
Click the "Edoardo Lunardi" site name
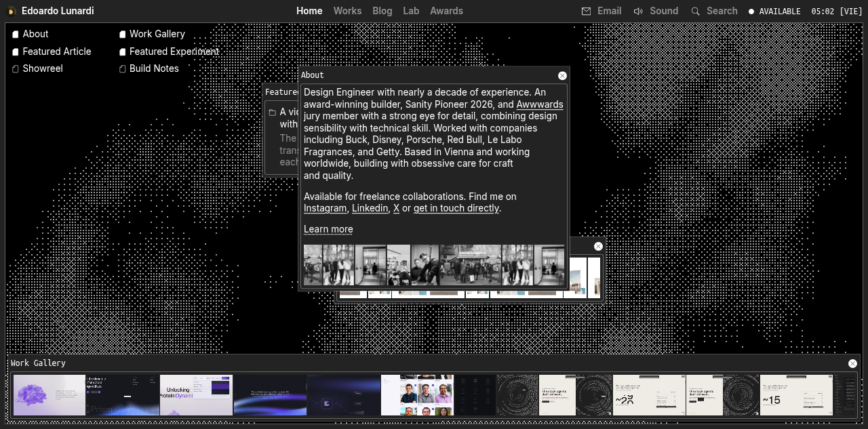click(58, 11)
